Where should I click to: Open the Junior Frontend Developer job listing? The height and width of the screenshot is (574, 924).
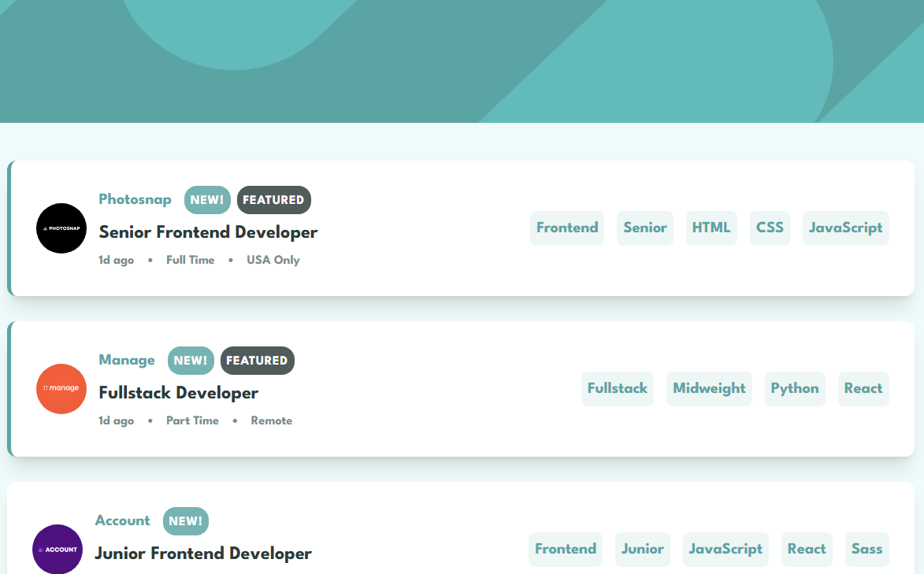click(203, 554)
